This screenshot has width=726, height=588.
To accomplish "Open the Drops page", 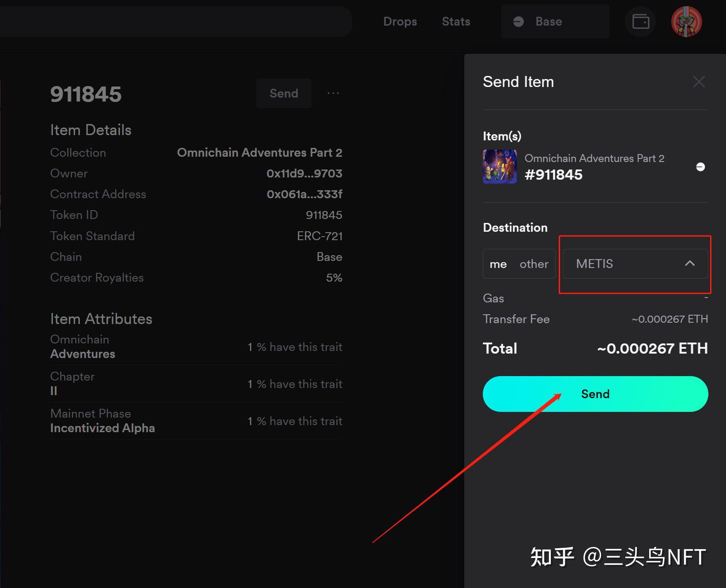I will [400, 22].
